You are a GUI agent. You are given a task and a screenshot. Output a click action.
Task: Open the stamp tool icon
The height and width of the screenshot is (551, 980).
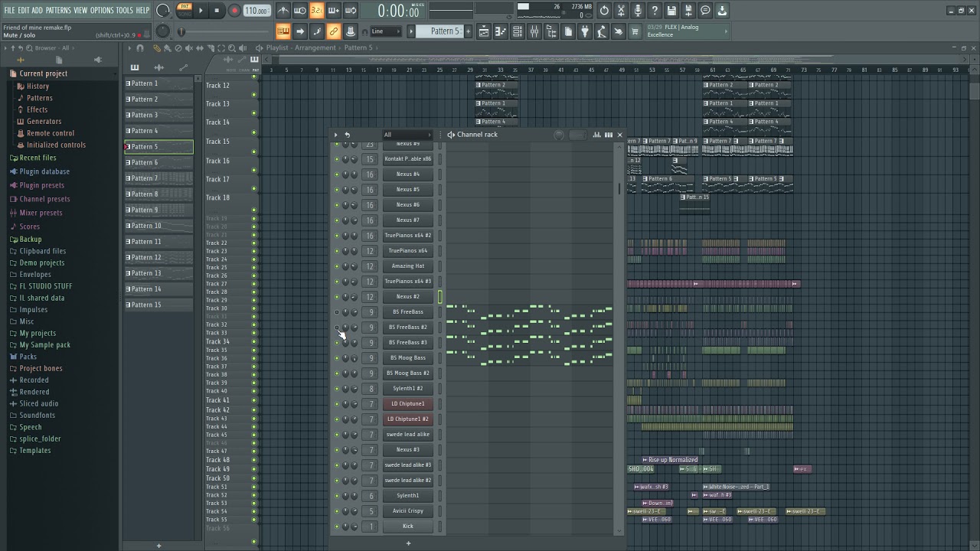click(351, 31)
